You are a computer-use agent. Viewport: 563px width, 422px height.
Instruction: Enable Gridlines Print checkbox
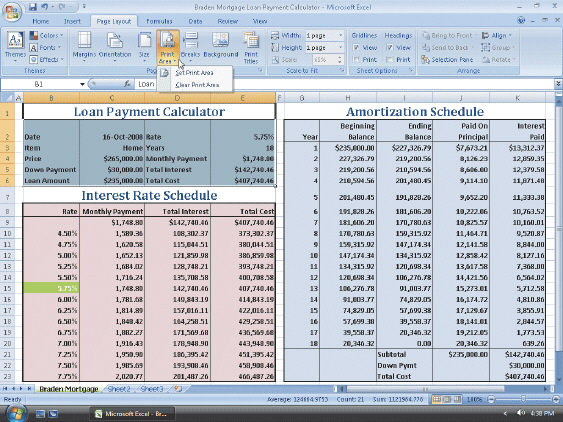[356, 60]
